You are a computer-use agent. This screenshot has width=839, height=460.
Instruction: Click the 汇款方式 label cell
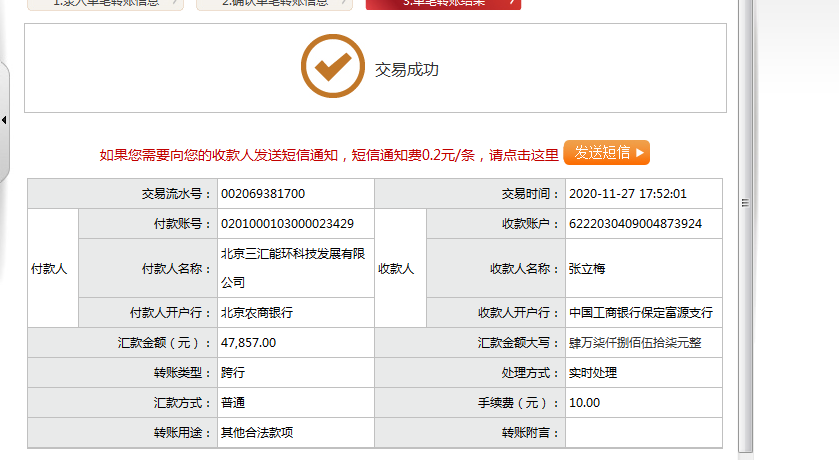click(x=123, y=403)
